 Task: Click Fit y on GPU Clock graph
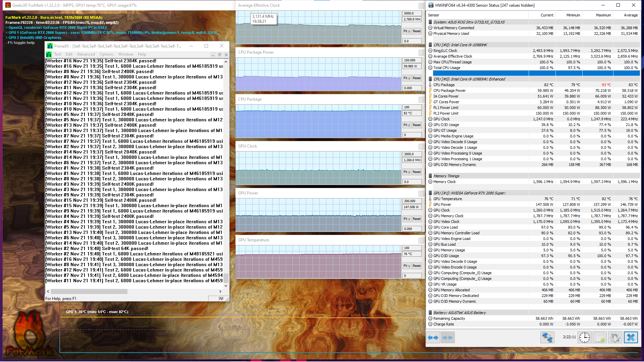click(407, 172)
